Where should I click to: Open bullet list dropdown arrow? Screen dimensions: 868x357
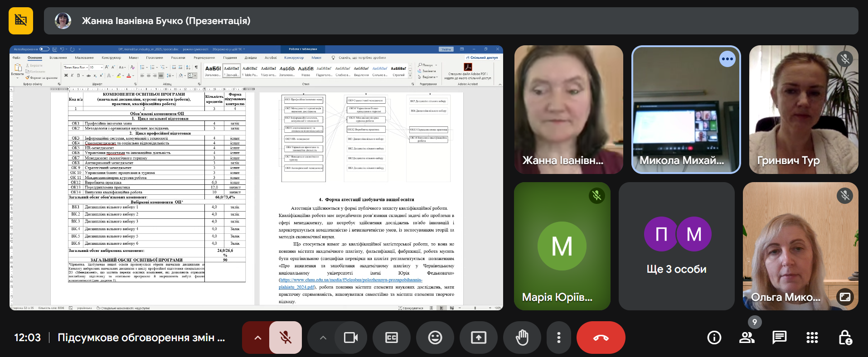[x=147, y=68]
